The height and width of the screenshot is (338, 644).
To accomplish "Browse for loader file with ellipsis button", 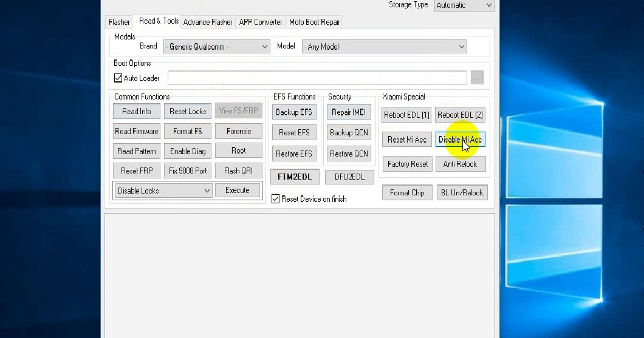I will click(x=477, y=78).
